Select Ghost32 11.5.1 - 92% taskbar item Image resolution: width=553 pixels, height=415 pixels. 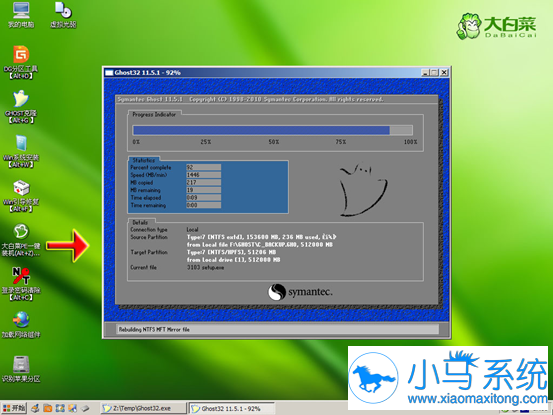point(232,408)
